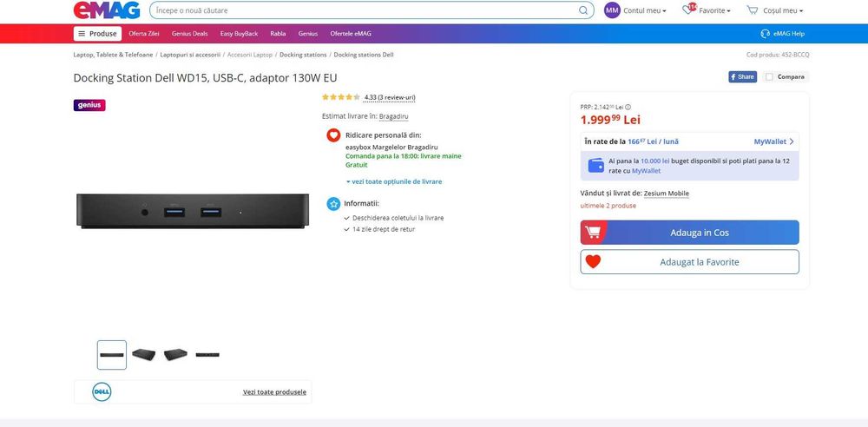Click Adaugat la Favorite button
Screen dimensions: 868x427
(x=690, y=262)
